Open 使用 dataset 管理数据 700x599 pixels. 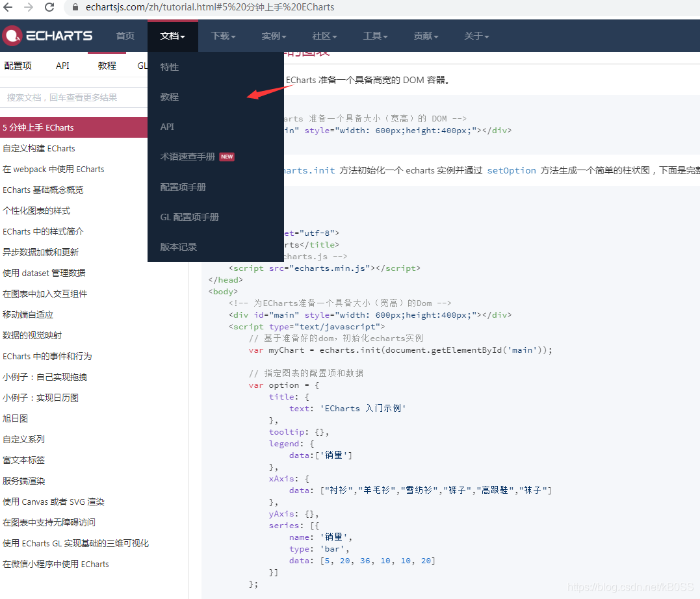coord(44,273)
